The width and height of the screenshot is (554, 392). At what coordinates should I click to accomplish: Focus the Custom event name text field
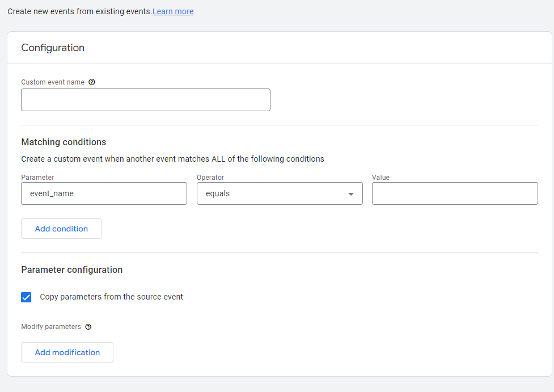[146, 100]
